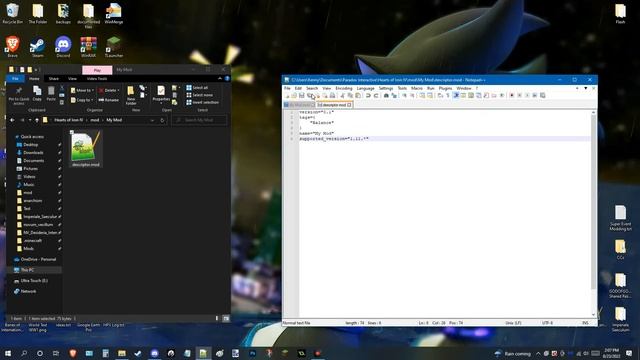Screen dimensions: 640x360
Task: Click Pin to Quick access in Explorer
Action: 18,96
